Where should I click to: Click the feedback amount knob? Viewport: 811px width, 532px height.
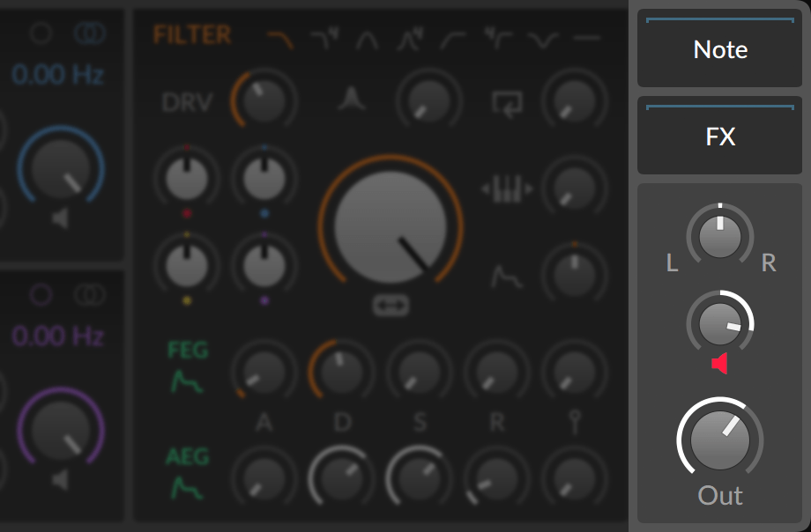coord(574,100)
